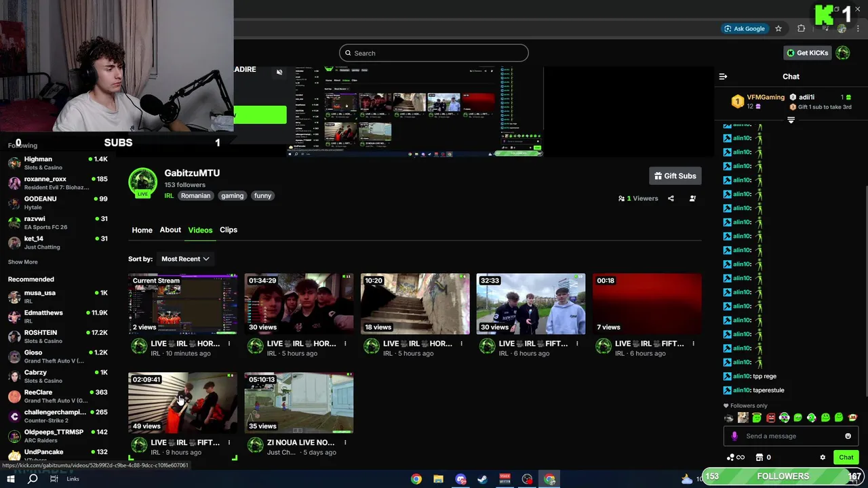Open the 32:33 video thumbnail

pyautogui.click(x=531, y=304)
